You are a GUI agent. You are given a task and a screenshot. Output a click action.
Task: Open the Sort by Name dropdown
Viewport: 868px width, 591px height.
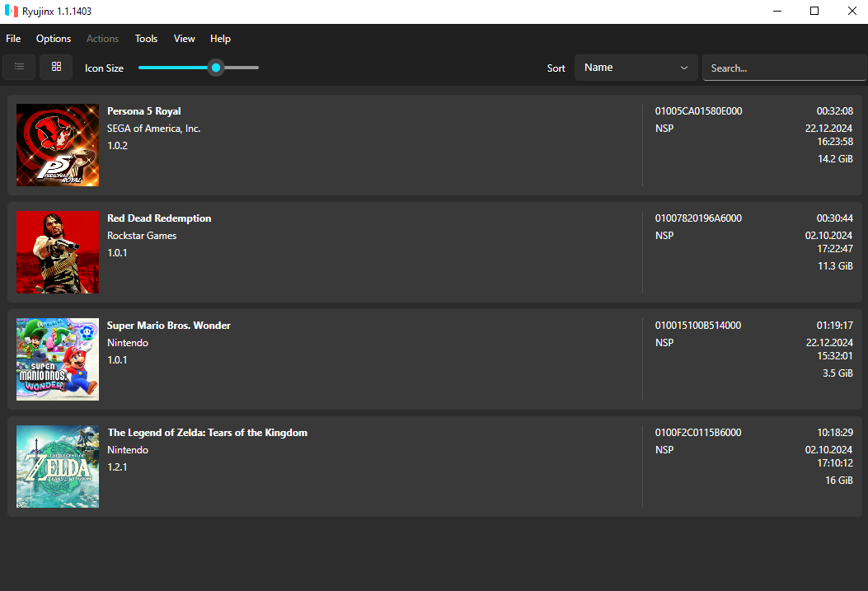click(635, 68)
